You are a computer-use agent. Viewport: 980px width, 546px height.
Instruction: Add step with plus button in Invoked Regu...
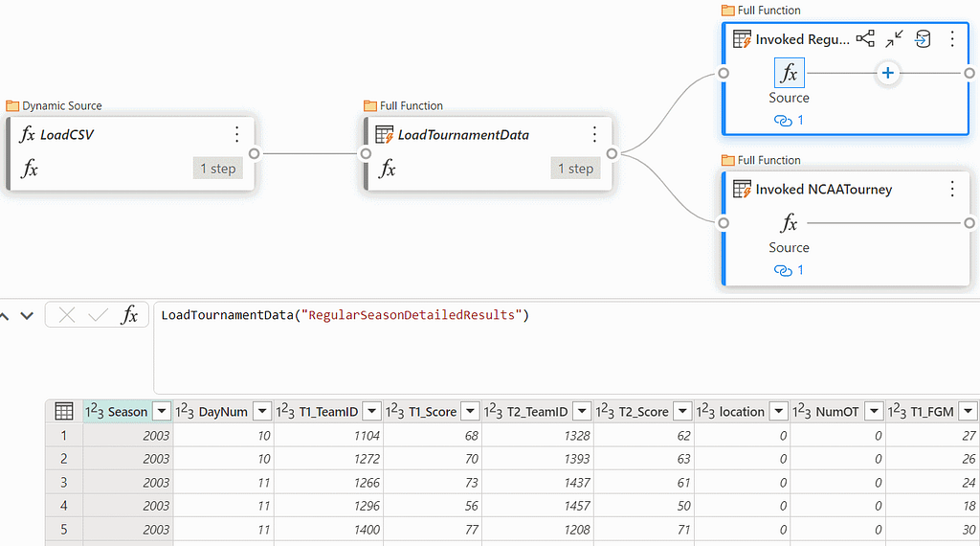[x=887, y=73]
